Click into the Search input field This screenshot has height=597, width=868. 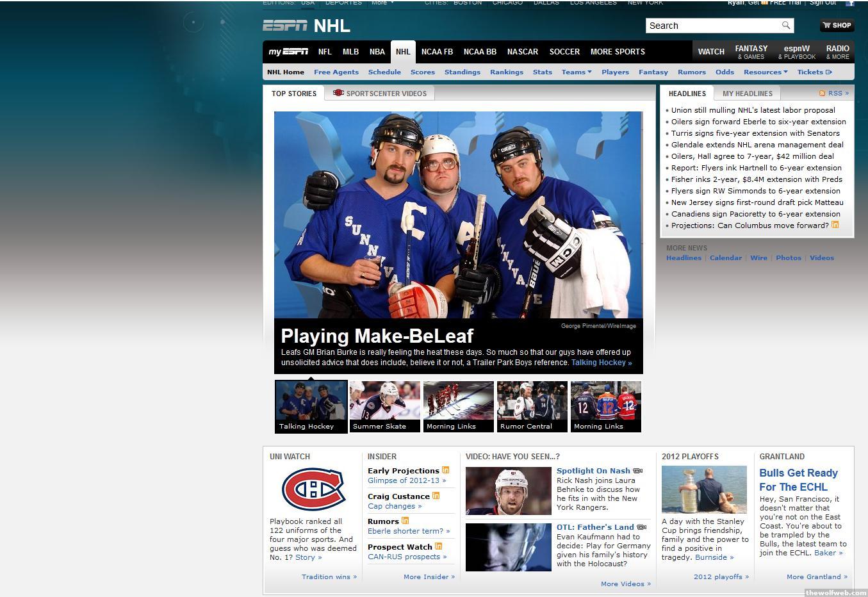[x=713, y=26]
